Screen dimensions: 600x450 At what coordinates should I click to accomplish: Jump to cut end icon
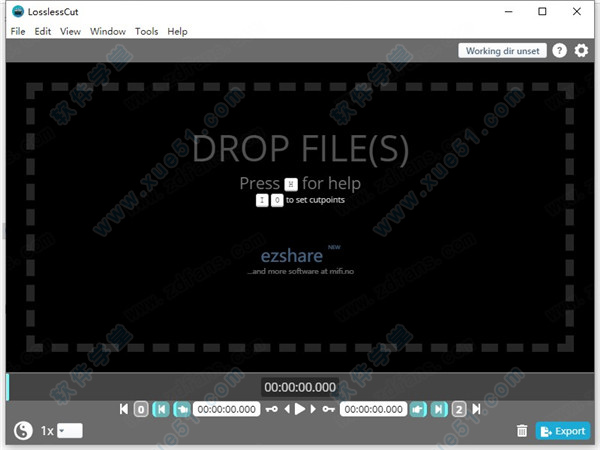coord(439,409)
